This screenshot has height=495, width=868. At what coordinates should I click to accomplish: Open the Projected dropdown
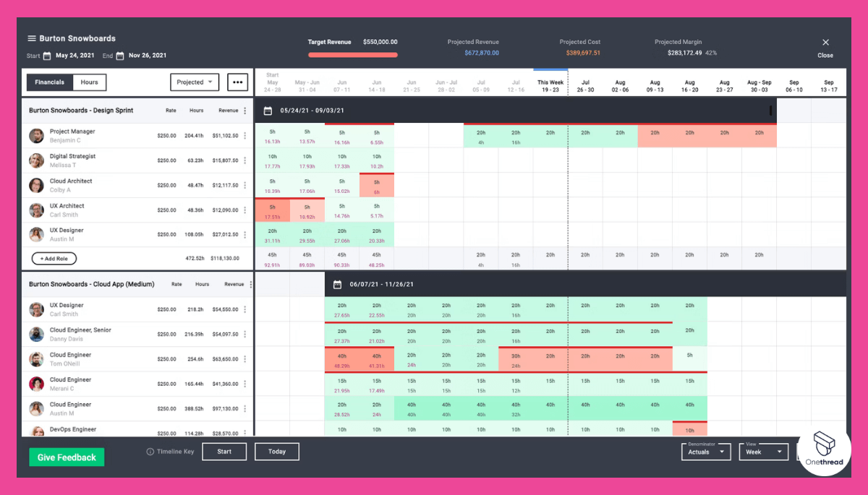click(194, 82)
